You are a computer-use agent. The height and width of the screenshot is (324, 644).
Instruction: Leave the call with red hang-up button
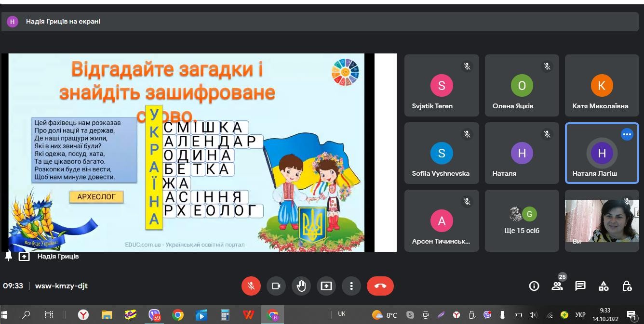380,286
